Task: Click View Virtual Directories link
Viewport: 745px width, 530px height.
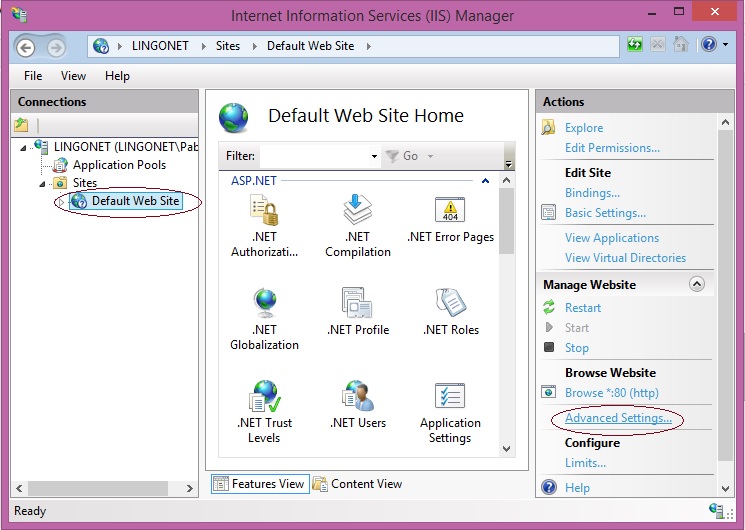Action: pyautogui.click(x=625, y=258)
